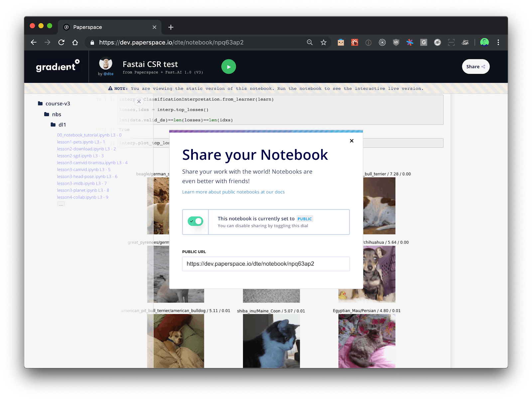532x400 pixels.
Task: Click the Share button in header
Action: (476, 67)
